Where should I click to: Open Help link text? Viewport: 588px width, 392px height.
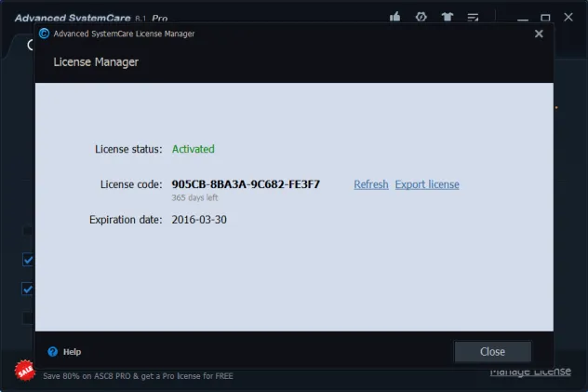(x=72, y=352)
